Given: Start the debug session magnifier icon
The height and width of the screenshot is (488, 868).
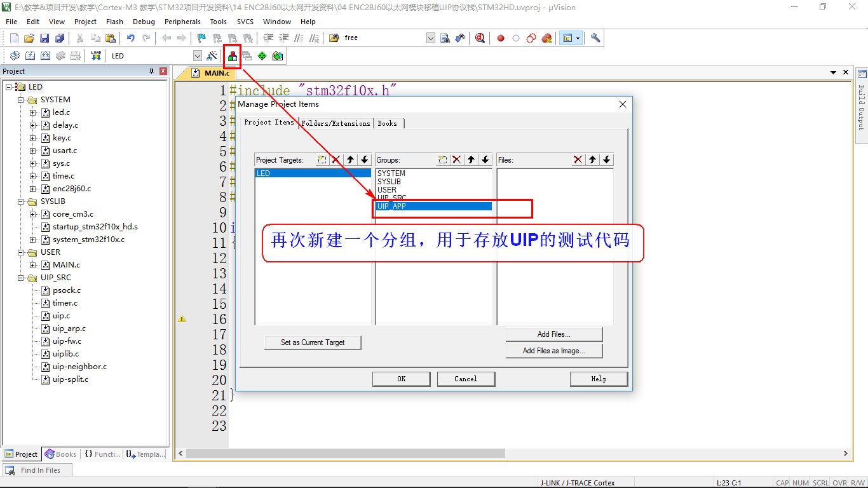Looking at the screenshot, I should (x=480, y=38).
